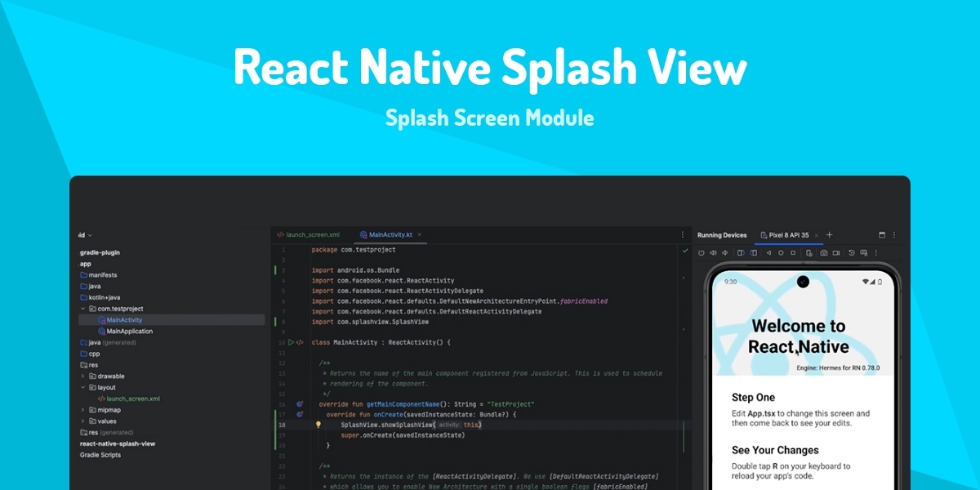The height and width of the screenshot is (490, 980).
Task: Rotate the emulator using the rotate left icon
Action: (x=742, y=253)
